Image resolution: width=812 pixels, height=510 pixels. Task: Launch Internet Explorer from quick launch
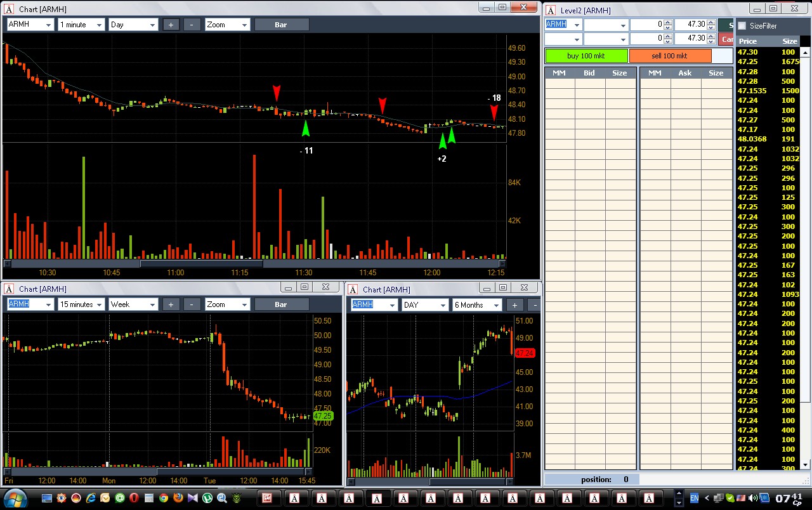tap(91, 498)
